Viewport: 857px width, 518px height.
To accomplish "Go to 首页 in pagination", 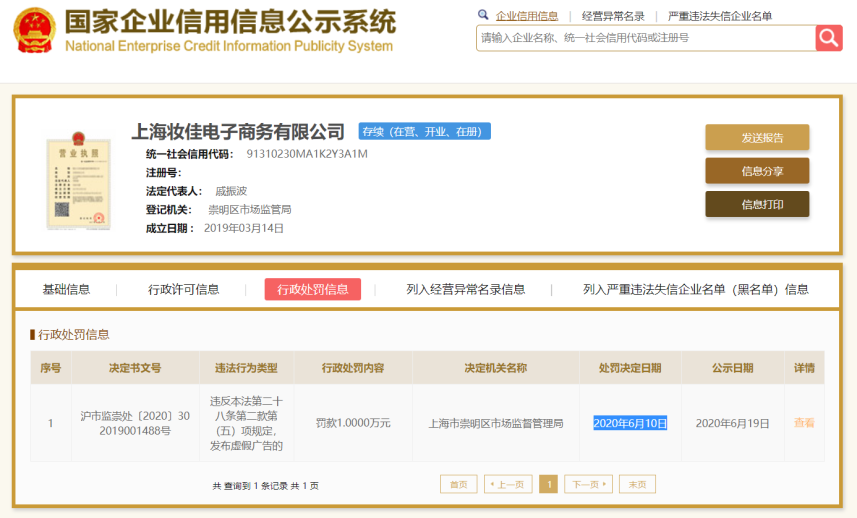I will coord(458,484).
